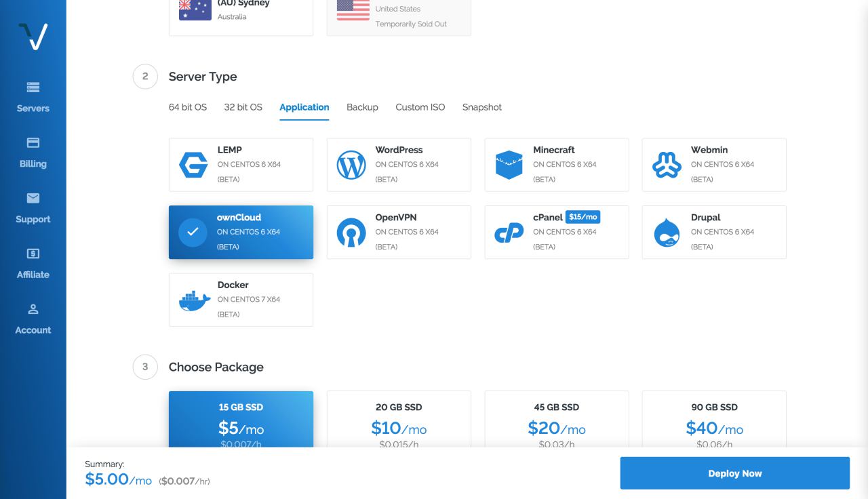Open the Affiliate dollar icon
Image resolution: width=868 pixels, height=499 pixels.
[x=33, y=254]
